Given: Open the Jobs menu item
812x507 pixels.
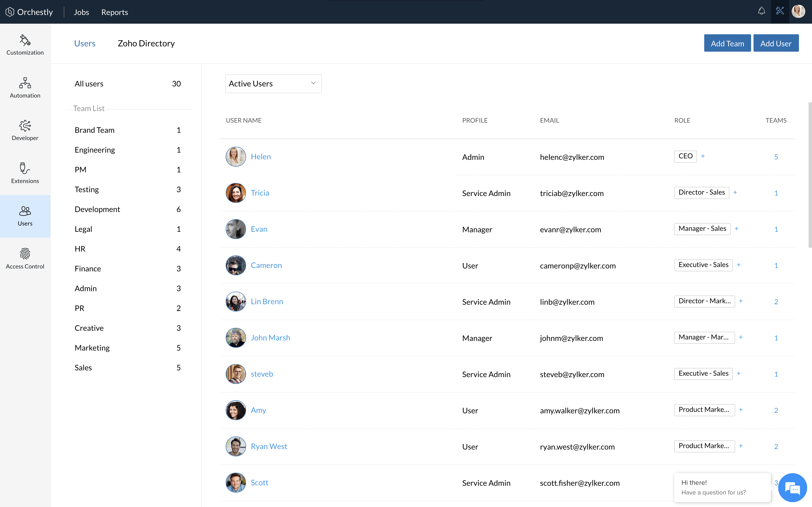Looking at the screenshot, I should click(81, 12).
